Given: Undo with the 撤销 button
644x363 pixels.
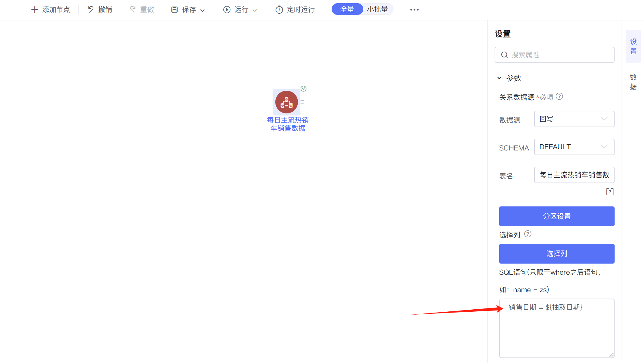Looking at the screenshot, I should pyautogui.click(x=100, y=10).
